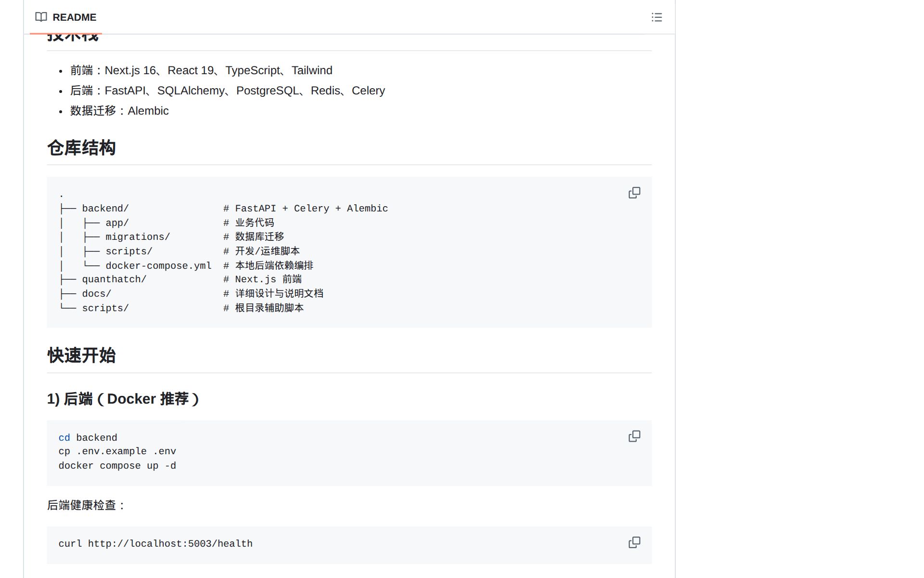Click the 后端 FastAPI tech stack item
This screenshot has height=578, width=924.
[x=228, y=91]
